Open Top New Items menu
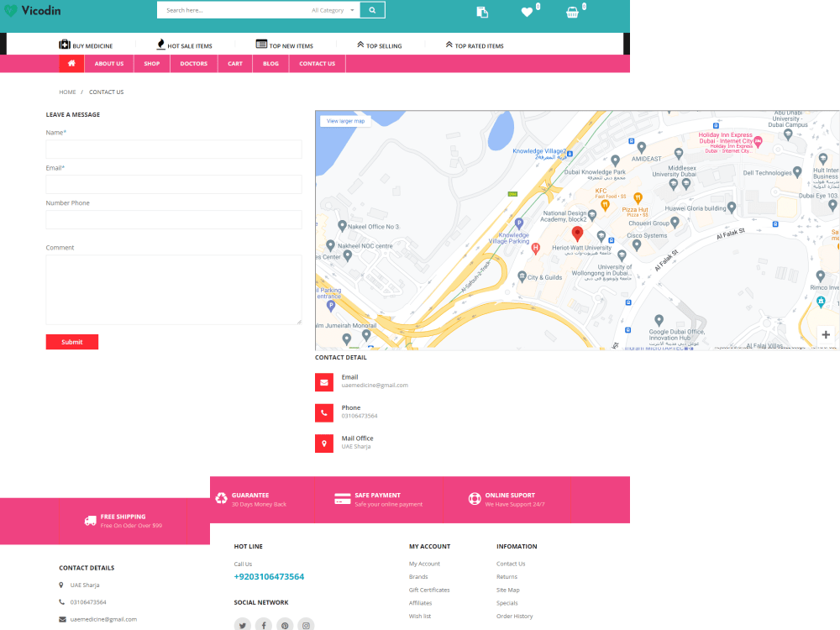Viewport: 840px width, 630px height. click(x=285, y=45)
